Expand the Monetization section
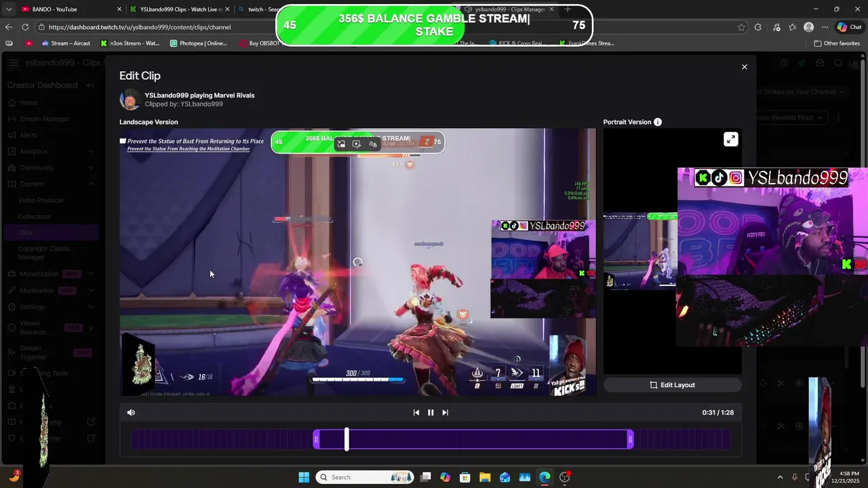868x488 pixels. 51,274
